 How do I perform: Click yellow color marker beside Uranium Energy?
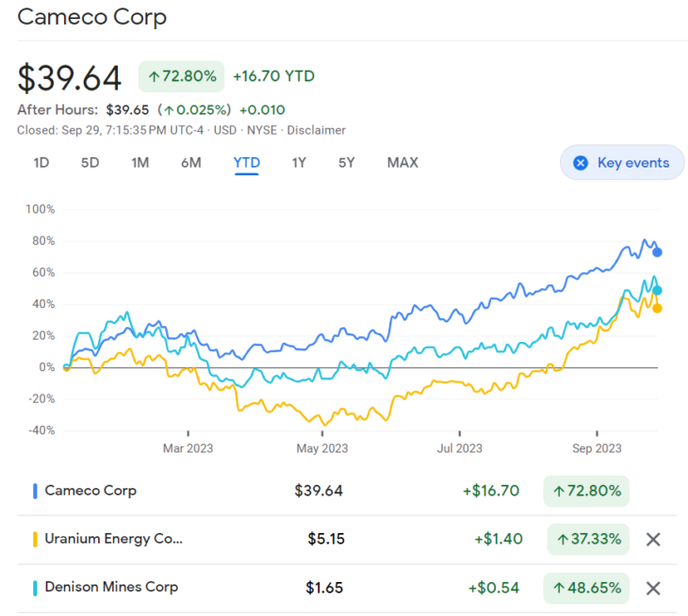[35, 540]
